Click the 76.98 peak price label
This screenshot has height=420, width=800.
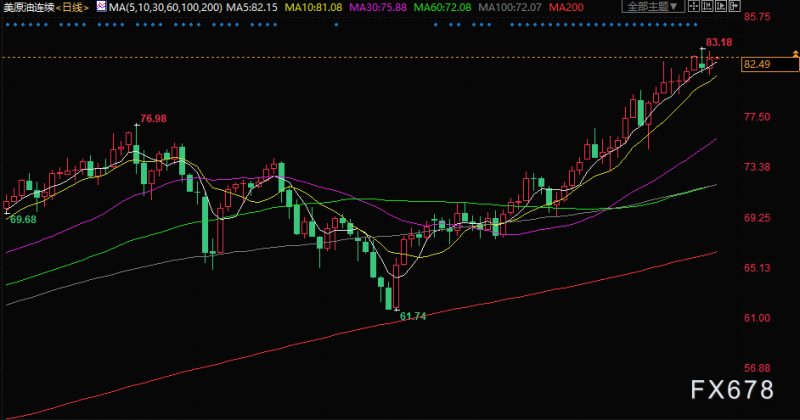click(x=153, y=118)
